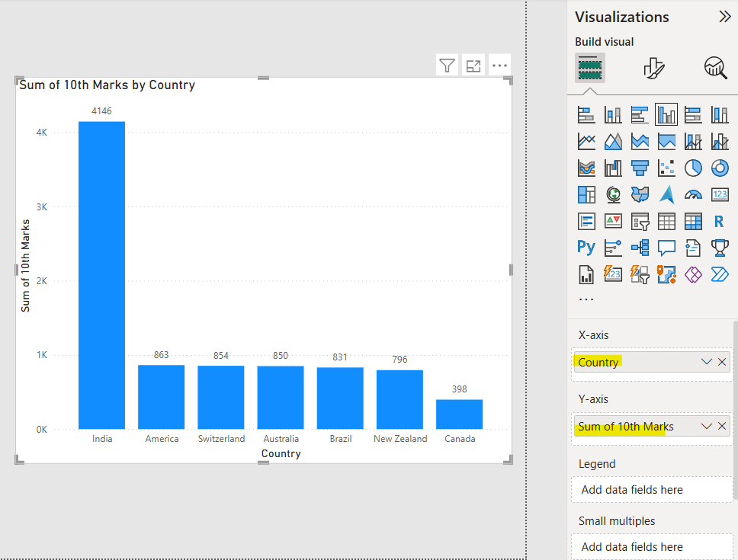Viewport: 738px width, 560px height.
Task: Remove Country from the X-axis
Action: (722, 362)
